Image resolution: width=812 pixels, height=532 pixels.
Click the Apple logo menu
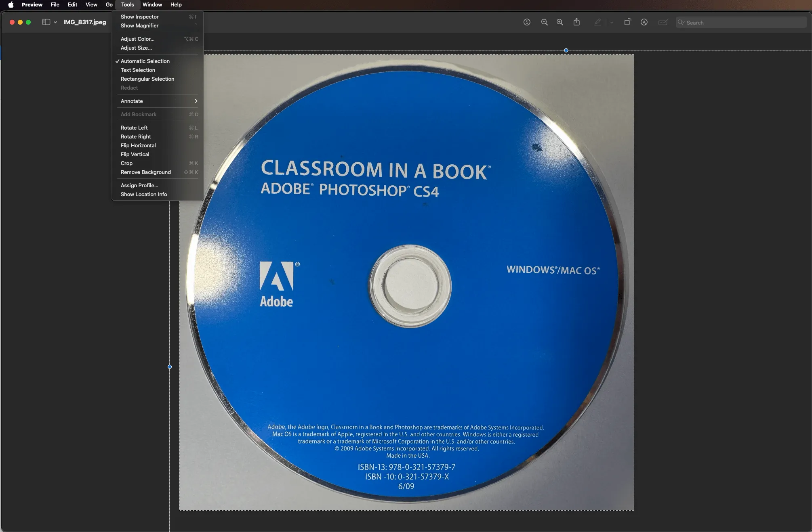point(11,4)
